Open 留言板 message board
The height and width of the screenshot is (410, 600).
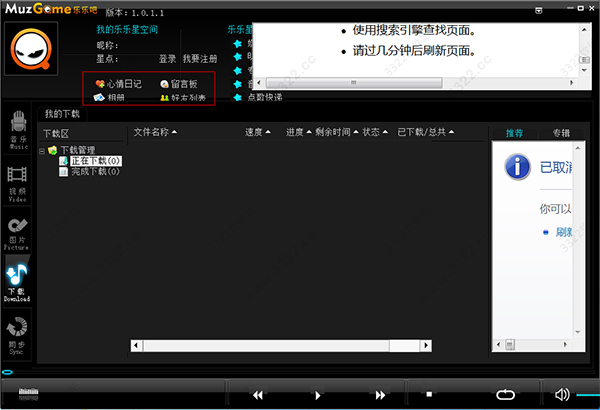179,84
